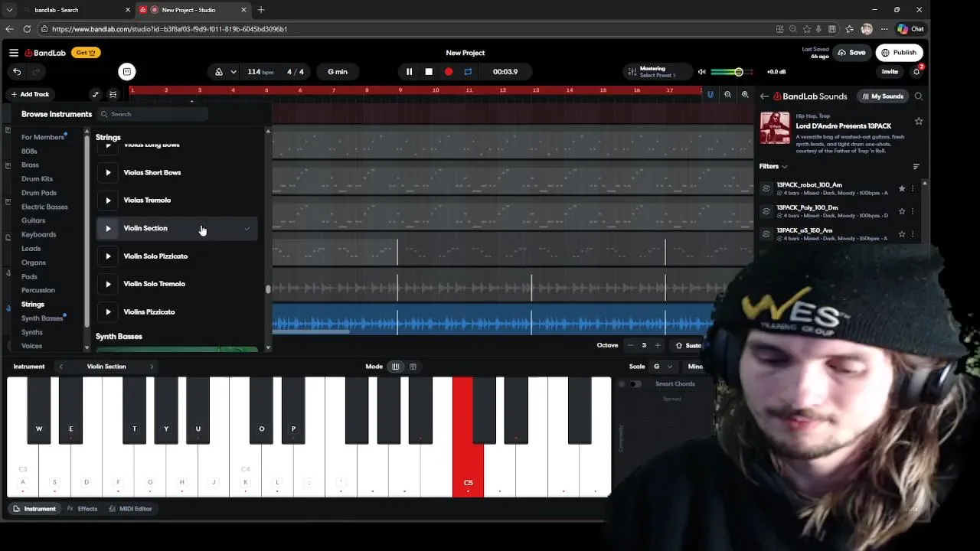Select the Guitars category
Screen dimensions: 980x551
[x=33, y=221]
